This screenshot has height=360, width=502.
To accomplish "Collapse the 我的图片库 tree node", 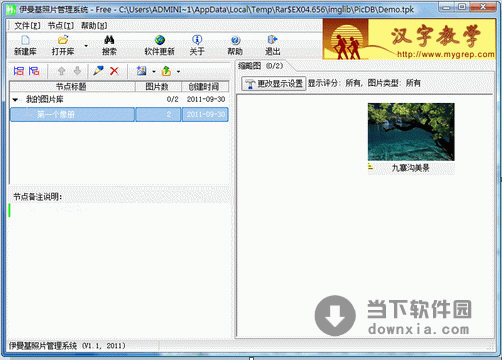I will coord(15,99).
